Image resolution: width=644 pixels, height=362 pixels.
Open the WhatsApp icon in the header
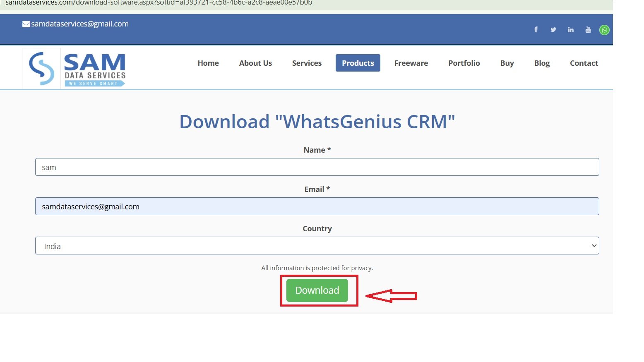[x=604, y=29]
